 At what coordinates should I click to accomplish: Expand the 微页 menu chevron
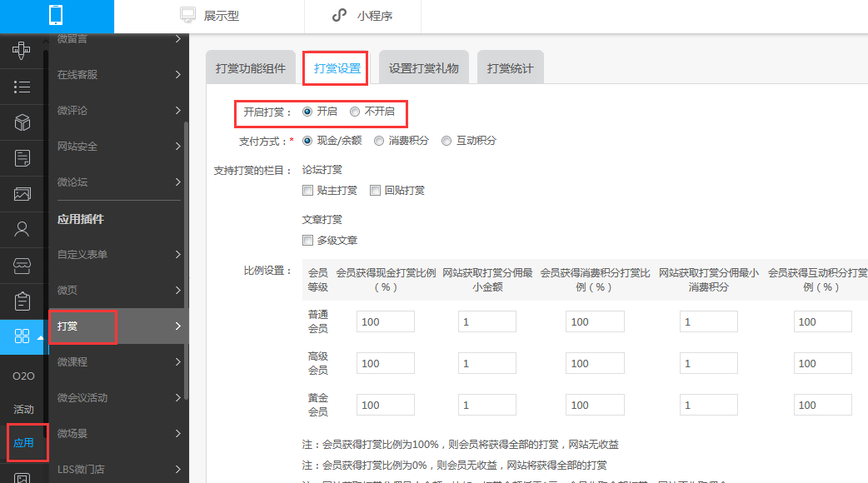(177, 290)
